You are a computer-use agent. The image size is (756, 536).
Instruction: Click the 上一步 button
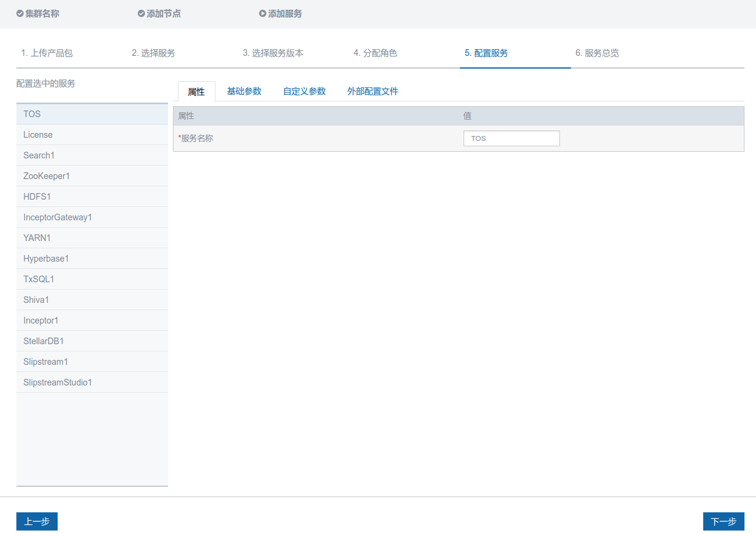(37, 521)
